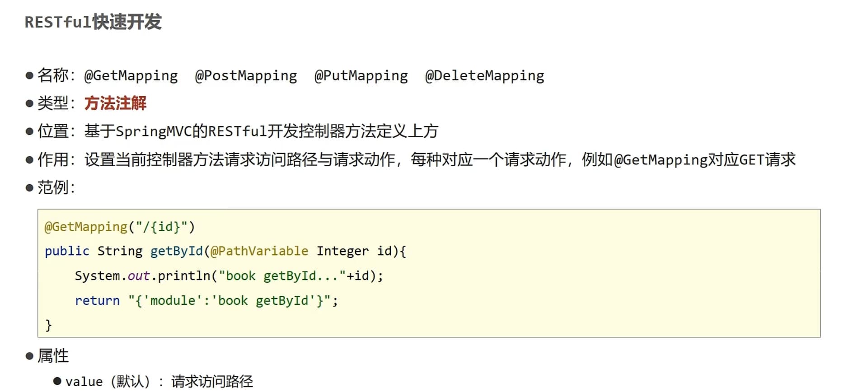Viewport: 868px width, 392px height.
Task: Click the return statement code line
Action: tap(206, 301)
